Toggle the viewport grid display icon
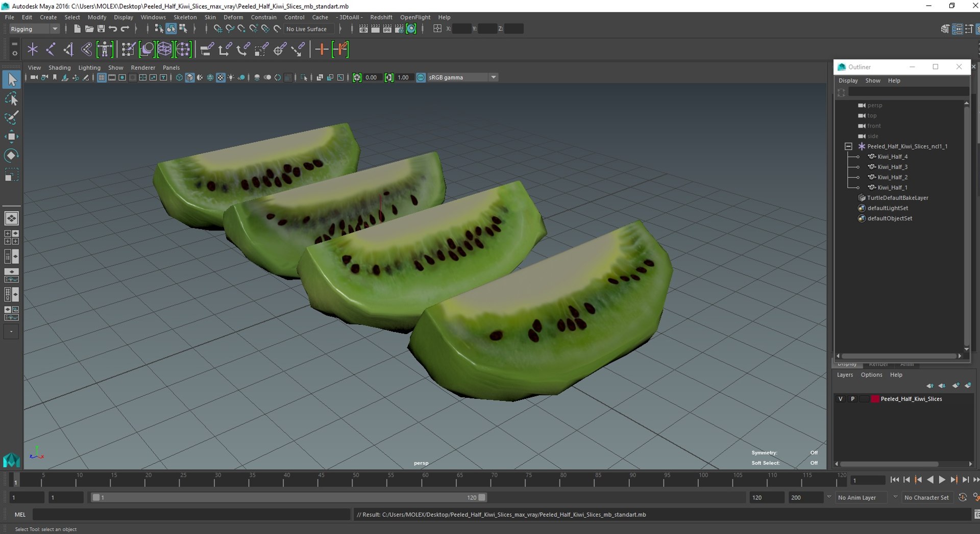 [102, 78]
